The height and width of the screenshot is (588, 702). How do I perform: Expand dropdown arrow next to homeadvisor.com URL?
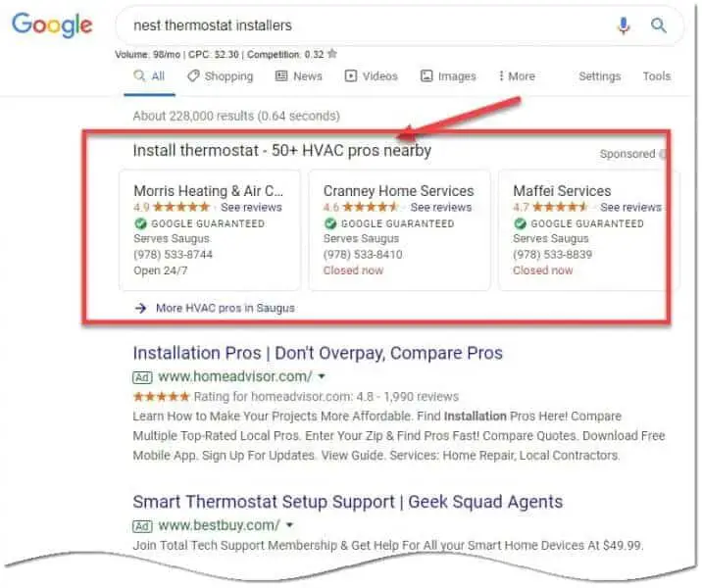pos(321,376)
